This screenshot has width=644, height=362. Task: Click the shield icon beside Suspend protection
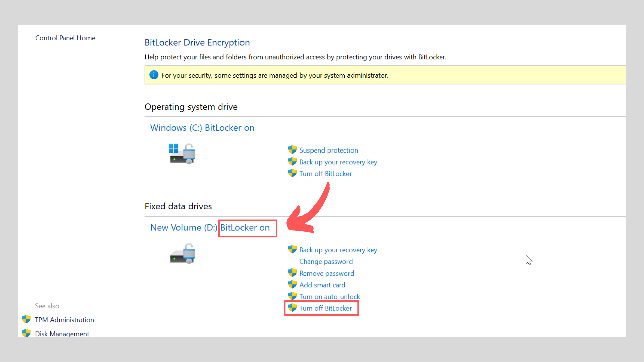click(x=292, y=149)
